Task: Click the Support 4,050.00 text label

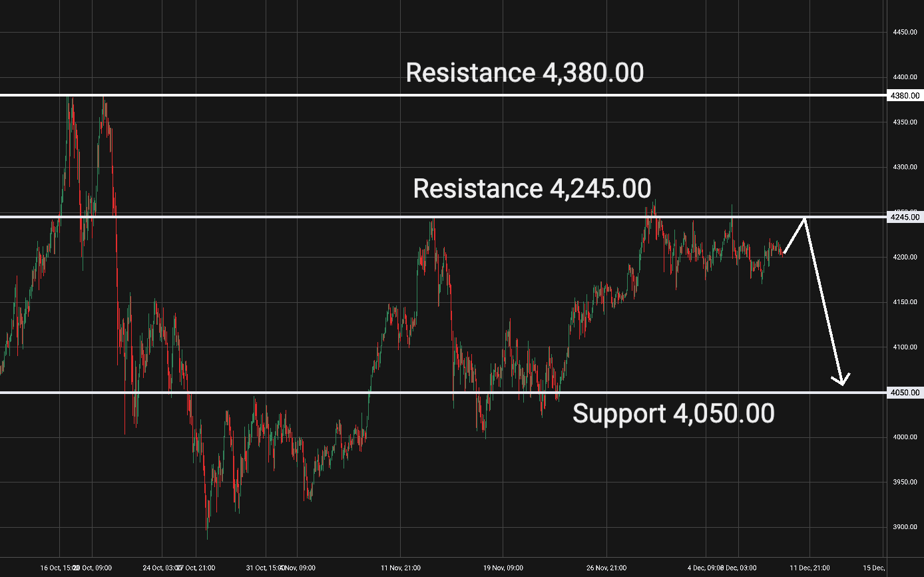Action: coord(673,414)
